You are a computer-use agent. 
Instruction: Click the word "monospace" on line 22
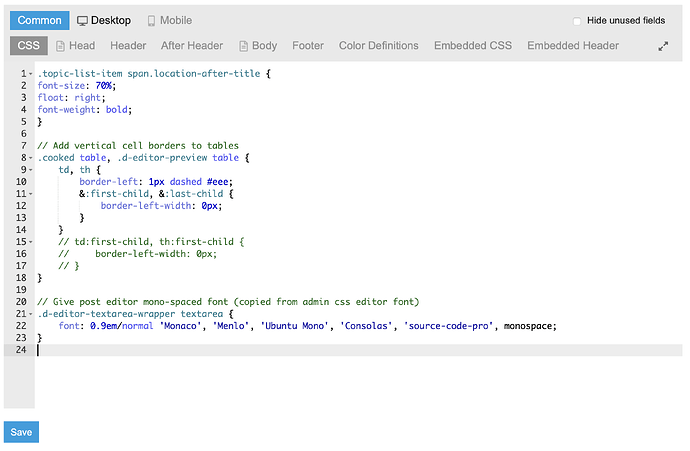(x=528, y=326)
